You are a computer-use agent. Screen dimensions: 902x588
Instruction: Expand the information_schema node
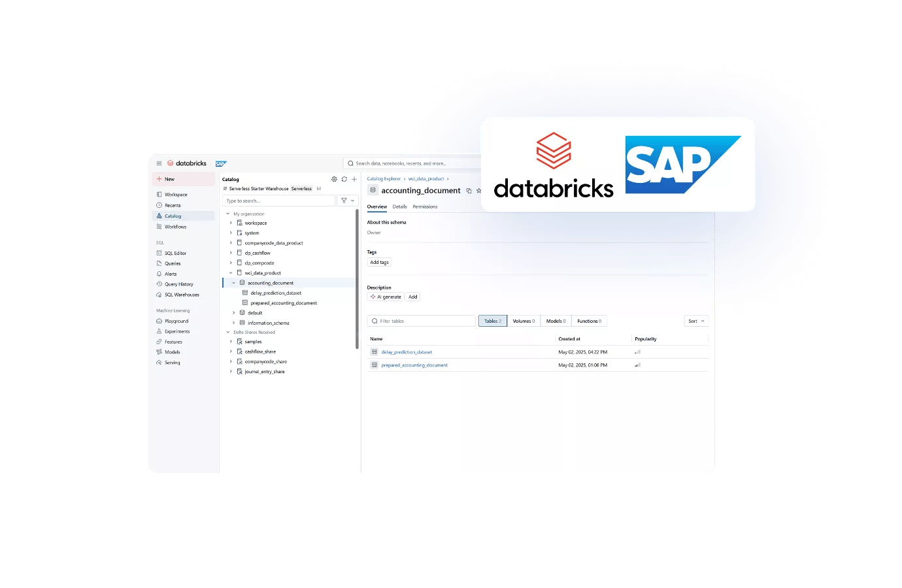pyautogui.click(x=233, y=323)
